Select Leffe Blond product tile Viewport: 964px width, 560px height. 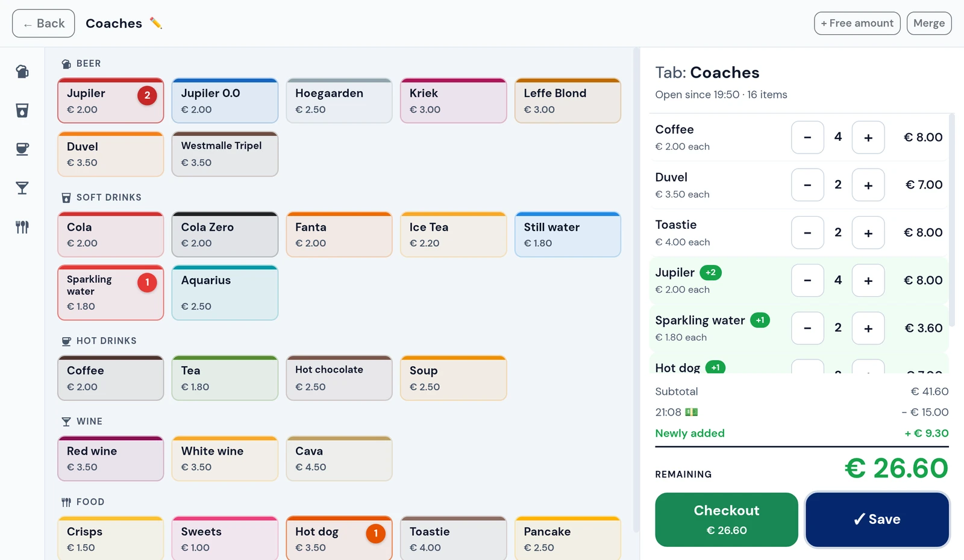pos(568,101)
